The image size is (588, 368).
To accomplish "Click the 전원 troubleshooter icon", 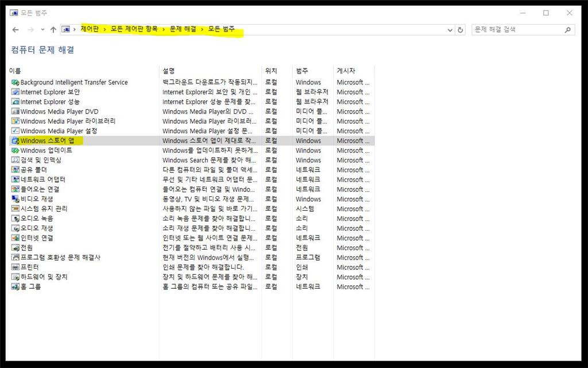I will pos(16,248).
